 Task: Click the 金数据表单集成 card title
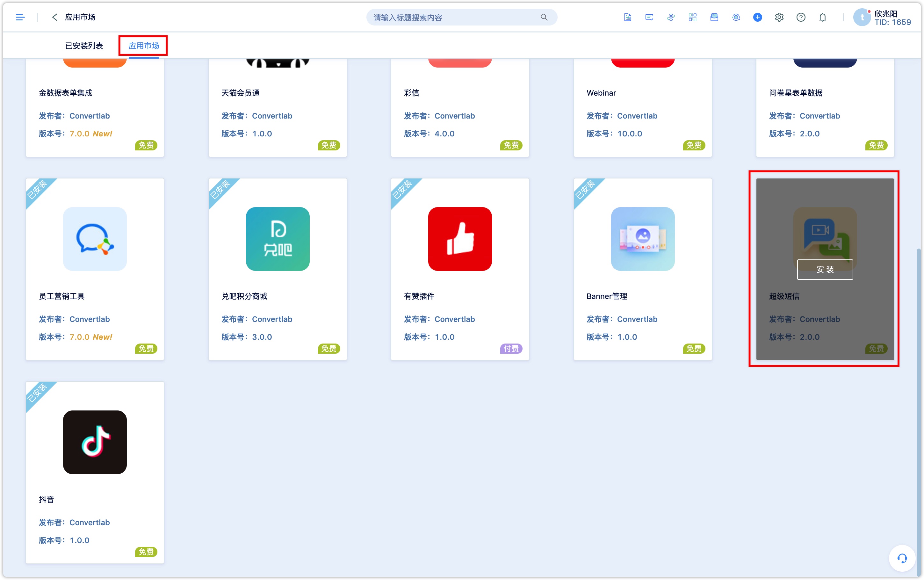coord(66,93)
